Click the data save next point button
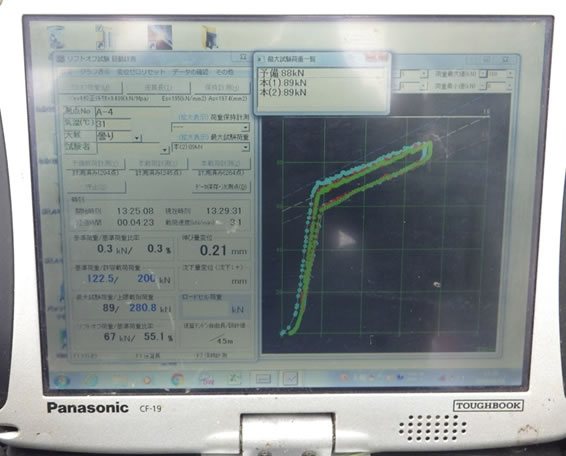Screen dimensions: 566x456 pyautogui.click(x=221, y=187)
